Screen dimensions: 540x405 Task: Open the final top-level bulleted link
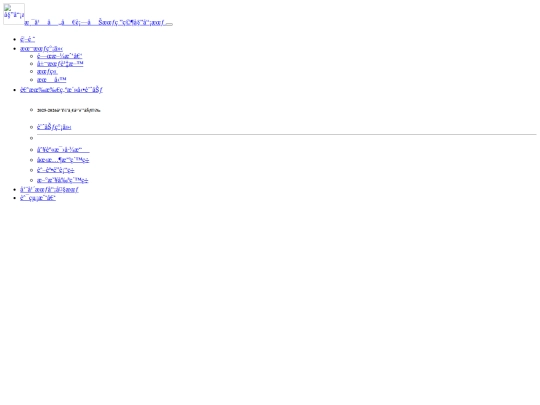(x=38, y=198)
